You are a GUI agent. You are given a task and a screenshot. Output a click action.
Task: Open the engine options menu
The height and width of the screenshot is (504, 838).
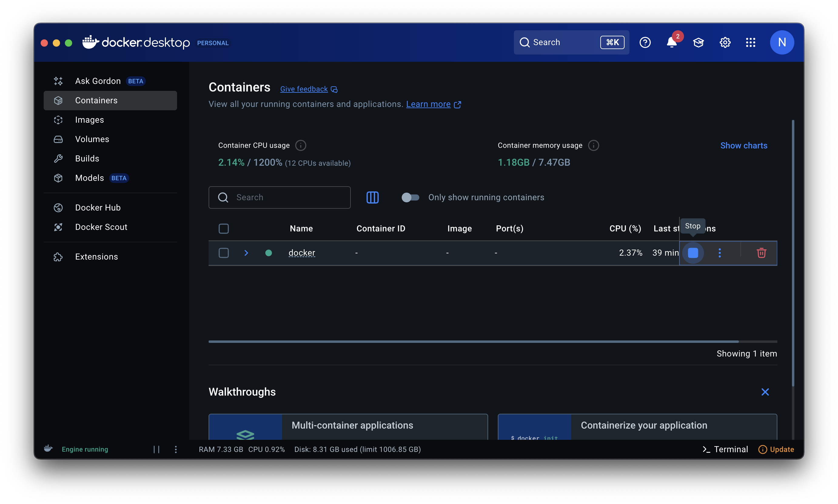click(176, 449)
